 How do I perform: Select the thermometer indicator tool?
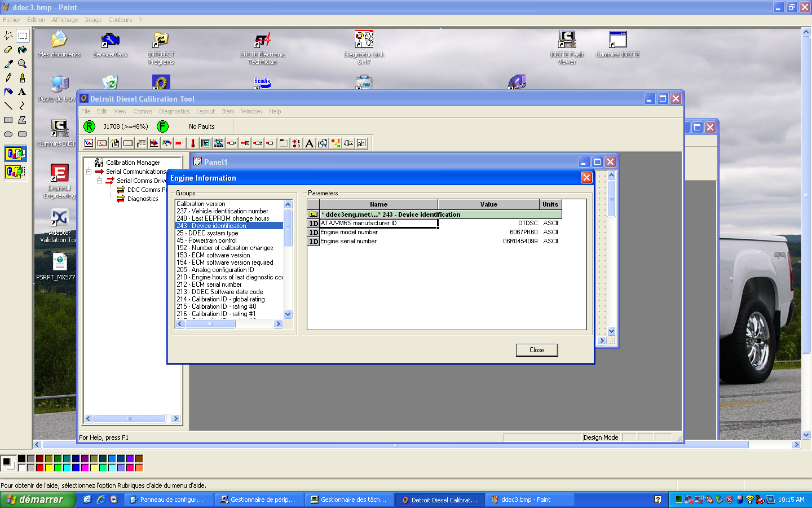click(192, 143)
